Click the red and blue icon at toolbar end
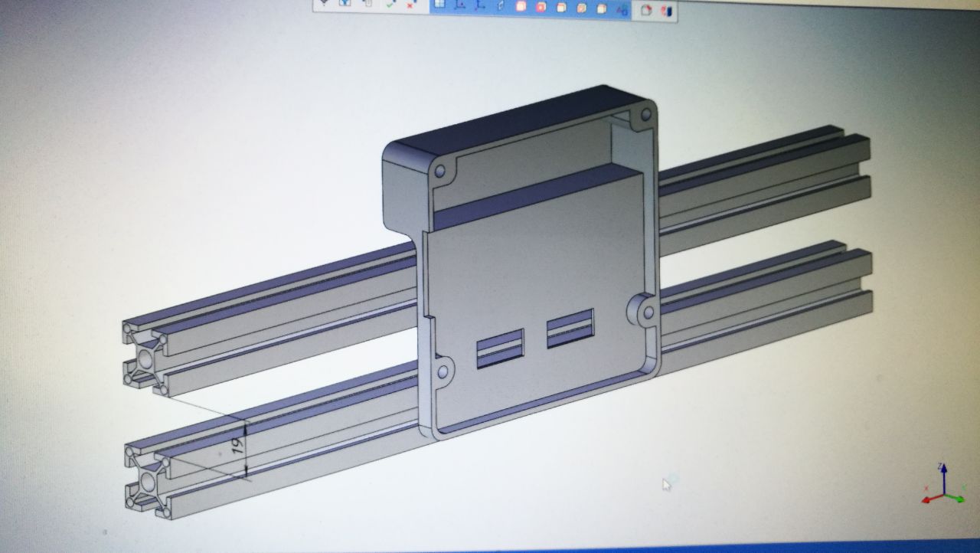This screenshot has height=553, width=980. pyautogui.click(x=668, y=11)
